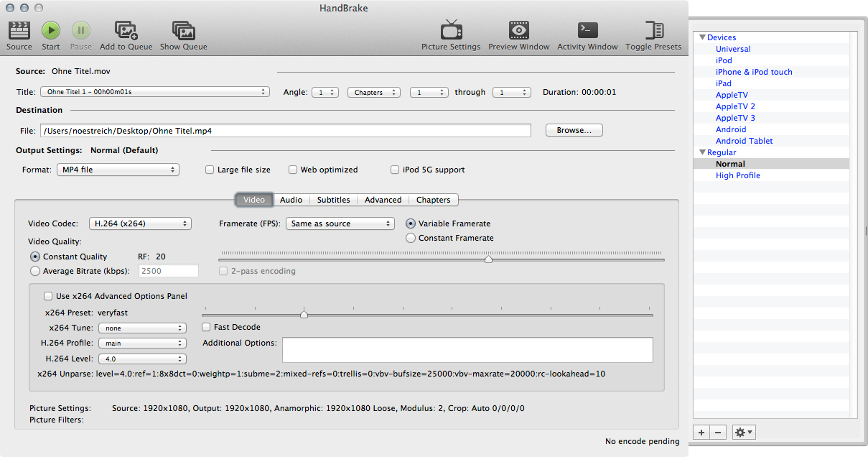Switch to the Video tab
Viewport: 868px width, 457px height.
254,200
